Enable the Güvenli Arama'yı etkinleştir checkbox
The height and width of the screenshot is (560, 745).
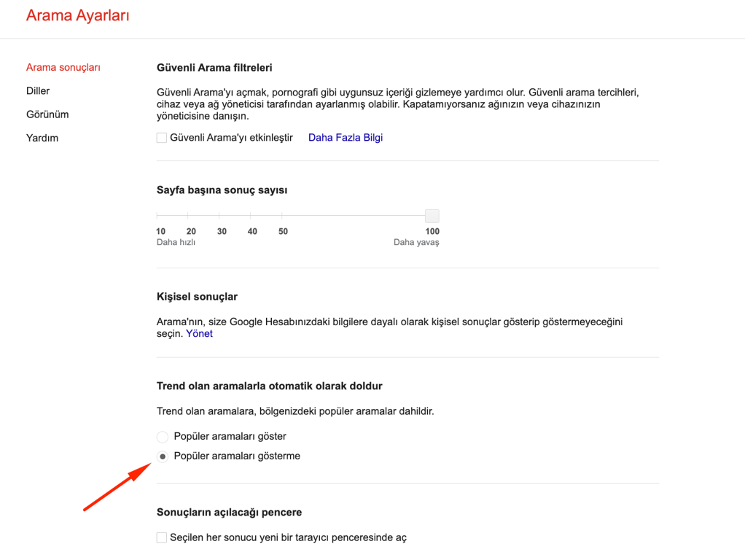[162, 138]
